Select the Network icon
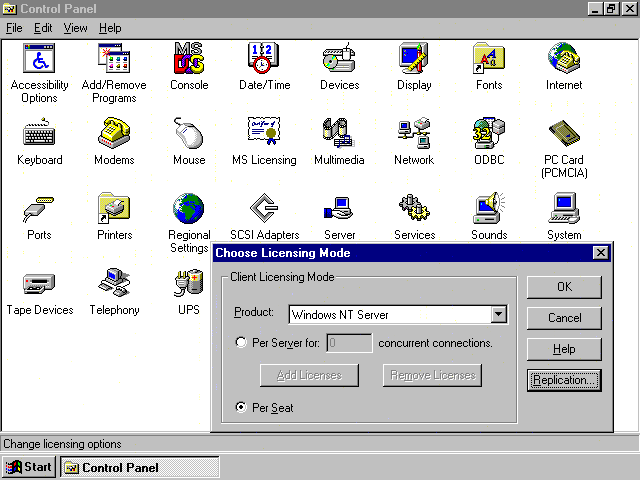 click(414, 133)
